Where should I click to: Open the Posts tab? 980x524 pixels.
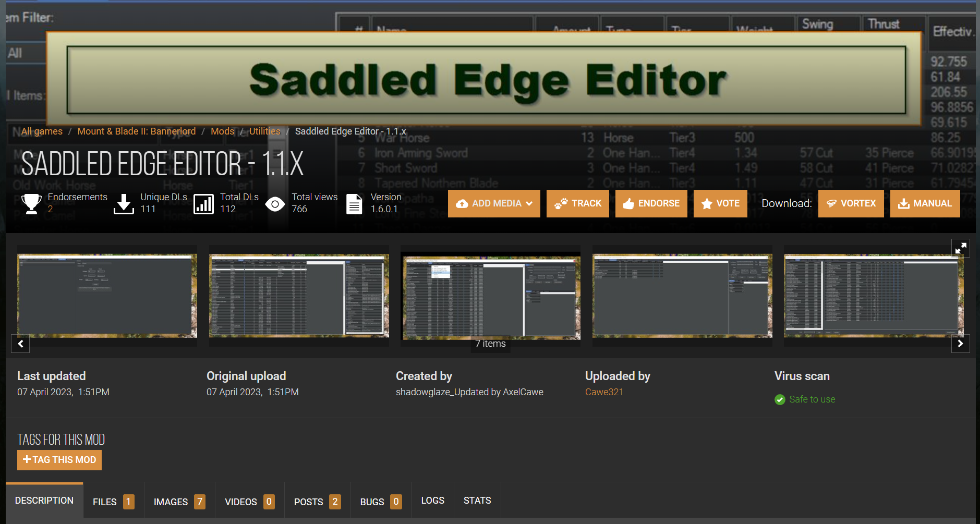pos(318,502)
